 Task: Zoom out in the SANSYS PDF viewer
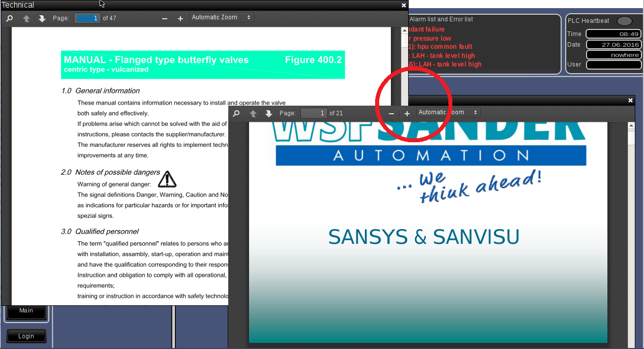tap(391, 114)
